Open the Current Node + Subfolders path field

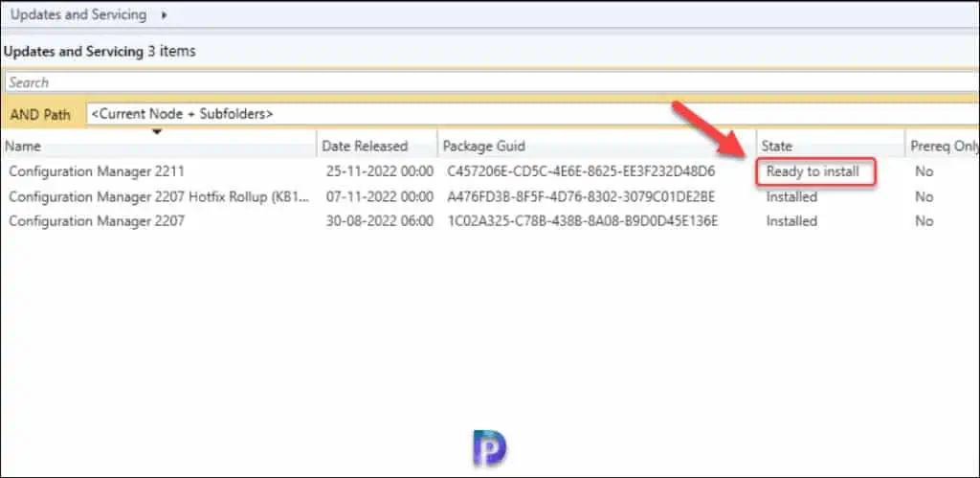(x=532, y=115)
